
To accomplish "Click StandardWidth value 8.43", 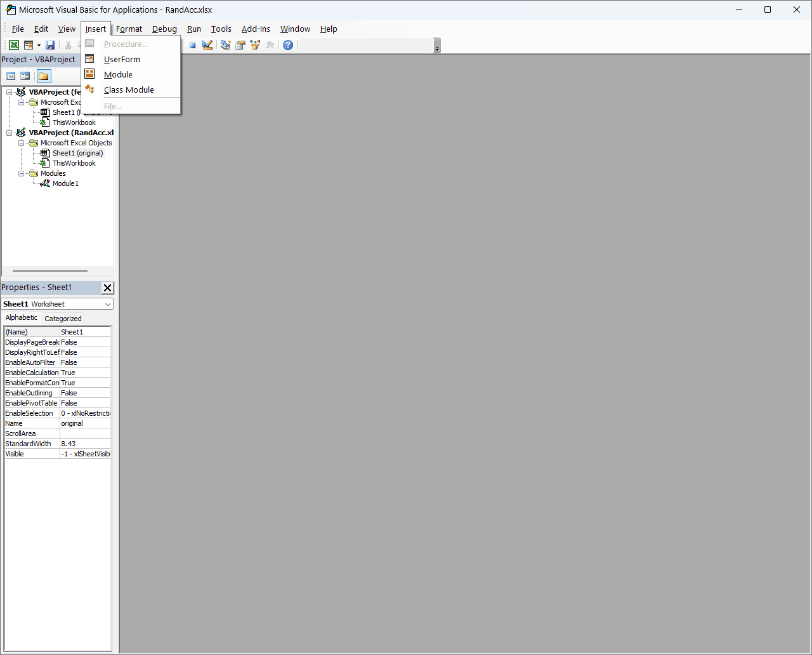I will coord(85,444).
